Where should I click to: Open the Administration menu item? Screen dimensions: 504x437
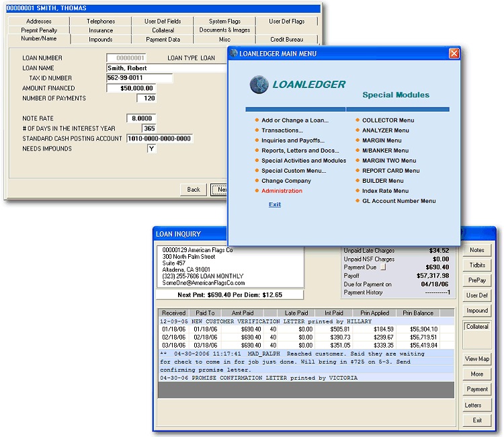click(282, 191)
